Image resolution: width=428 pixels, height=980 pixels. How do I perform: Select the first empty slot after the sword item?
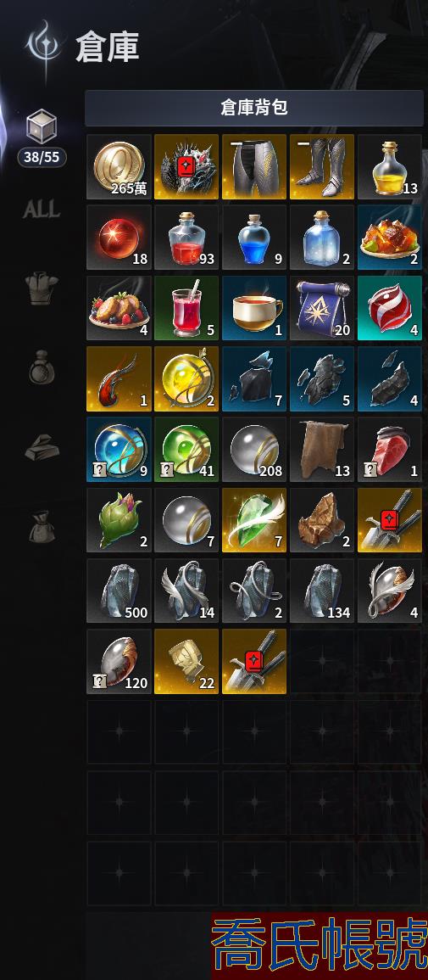321,661
